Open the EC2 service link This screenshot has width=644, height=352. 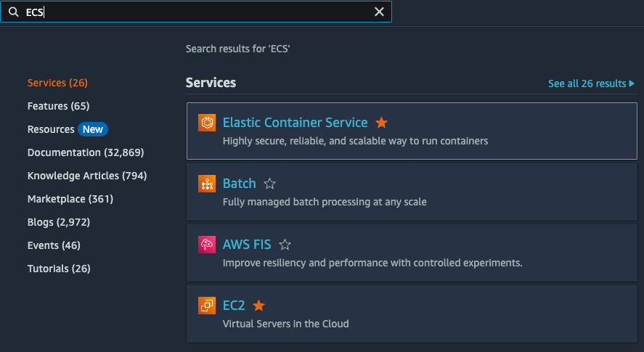click(x=234, y=306)
